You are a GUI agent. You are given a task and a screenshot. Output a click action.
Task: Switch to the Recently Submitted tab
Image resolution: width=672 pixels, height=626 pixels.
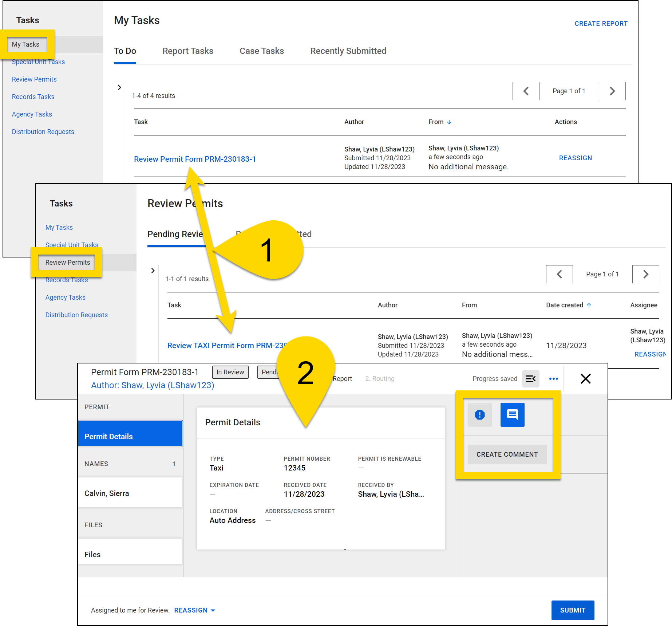pos(348,51)
